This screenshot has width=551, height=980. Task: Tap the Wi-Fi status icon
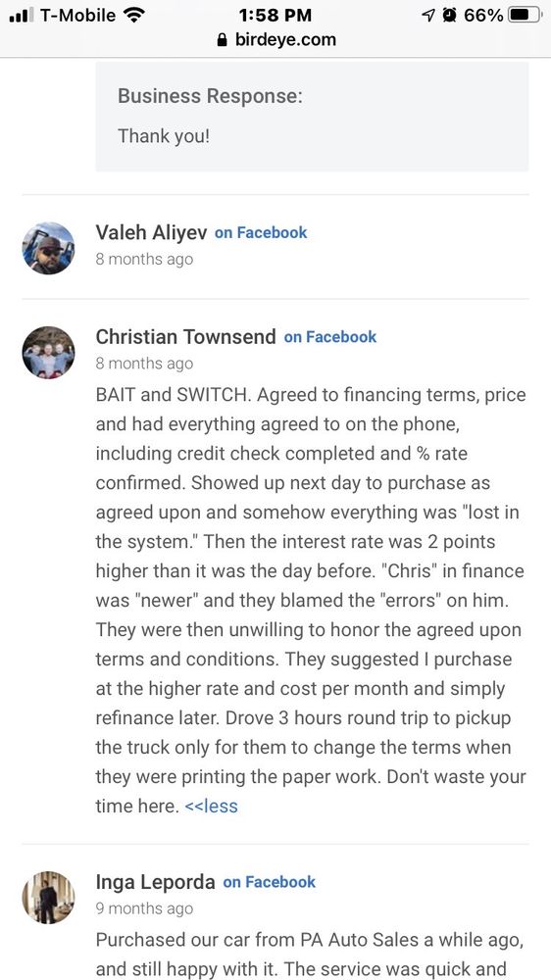pos(134,15)
